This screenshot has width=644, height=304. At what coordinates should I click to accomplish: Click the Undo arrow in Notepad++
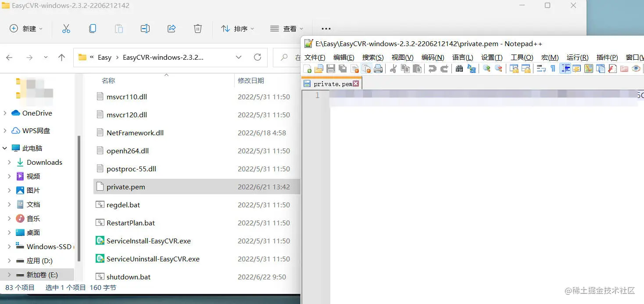(432, 69)
